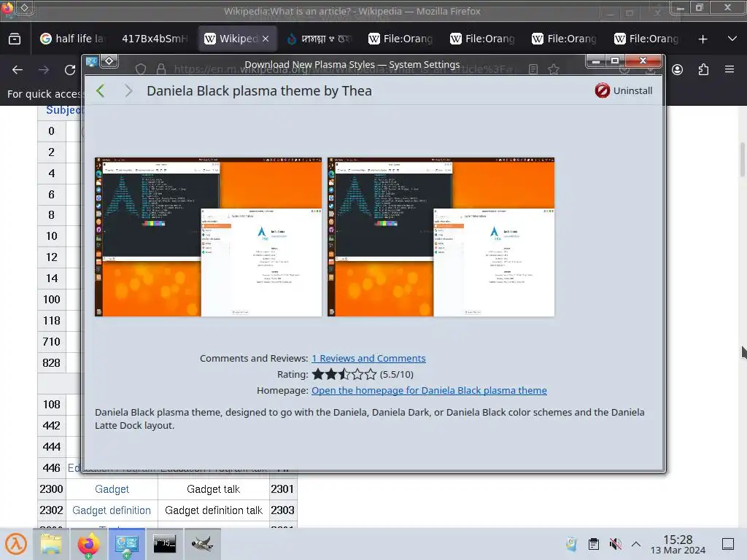The width and height of the screenshot is (747, 560).
Task: Open GIMP from the taskbar
Action: tap(202, 544)
